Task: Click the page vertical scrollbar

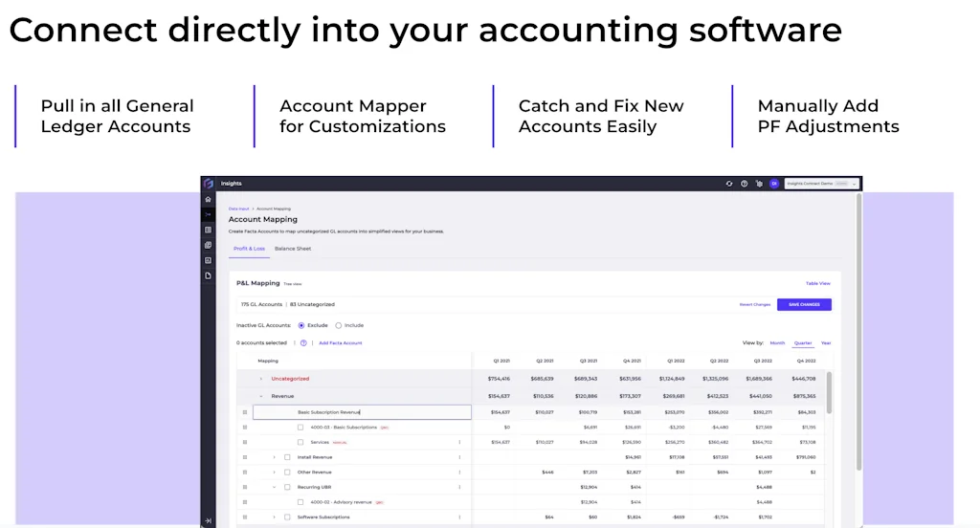Action: (858, 333)
